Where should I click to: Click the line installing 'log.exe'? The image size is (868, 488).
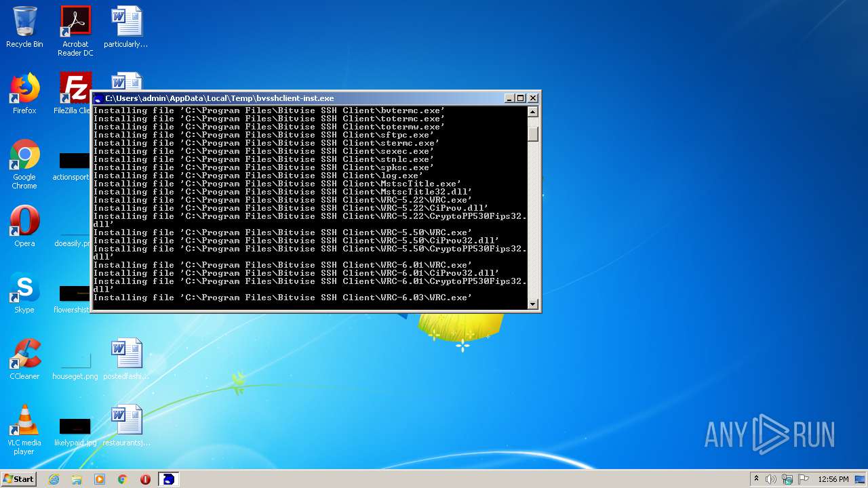point(258,176)
